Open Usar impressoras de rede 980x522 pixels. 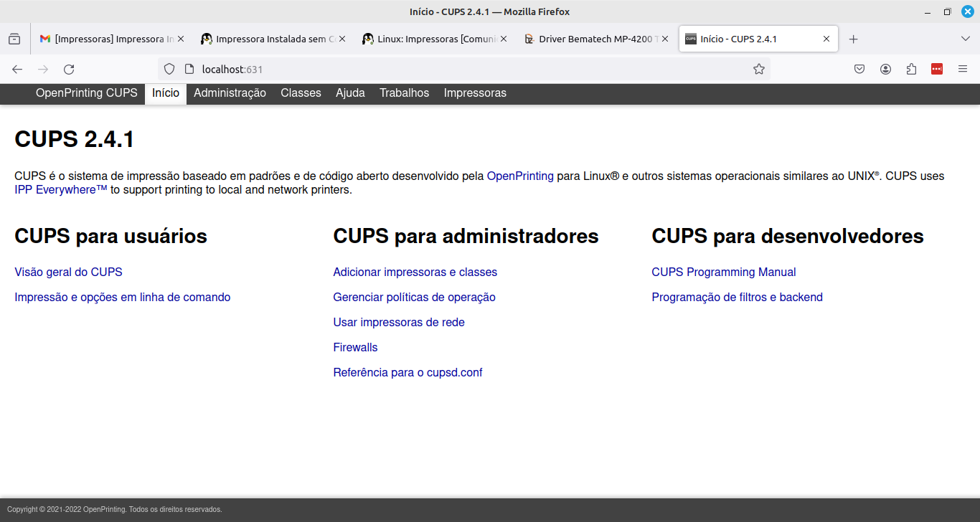tap(399, 323)
